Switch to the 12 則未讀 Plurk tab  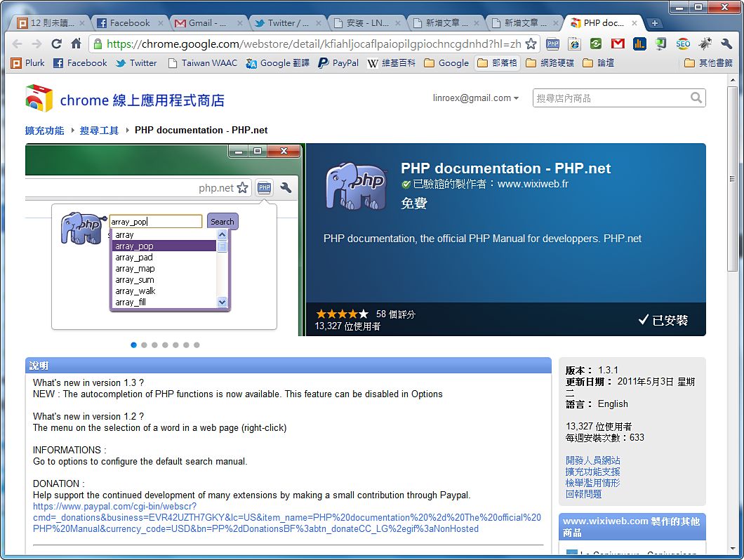pyautogui.click(x=51, y=22)
